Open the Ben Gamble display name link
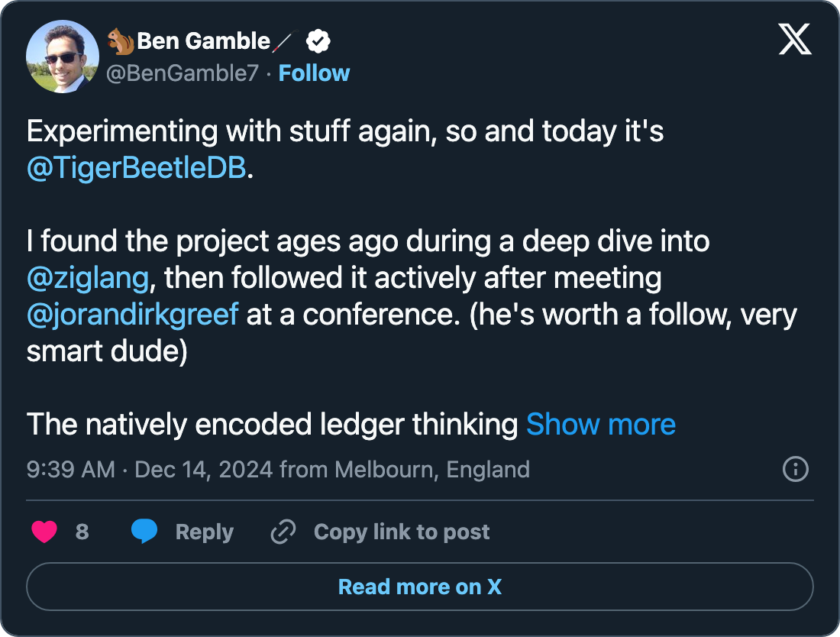Screen dimensions: 840x637 click(203, 41)
